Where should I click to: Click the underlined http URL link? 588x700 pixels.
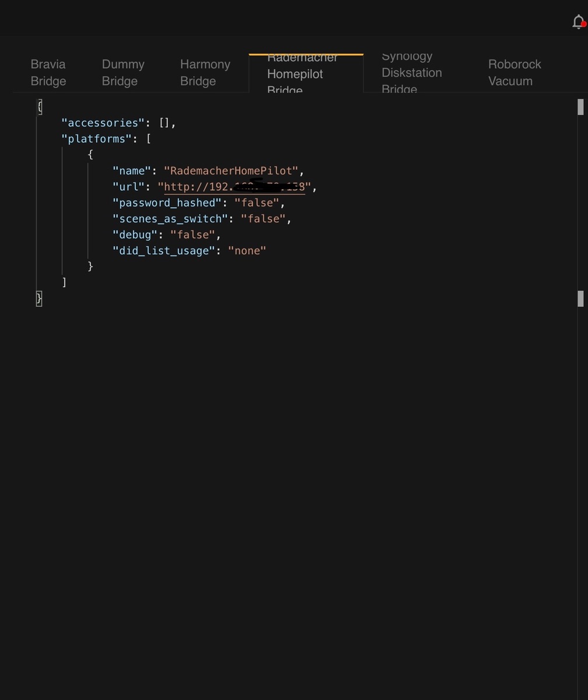click(234, 187)
